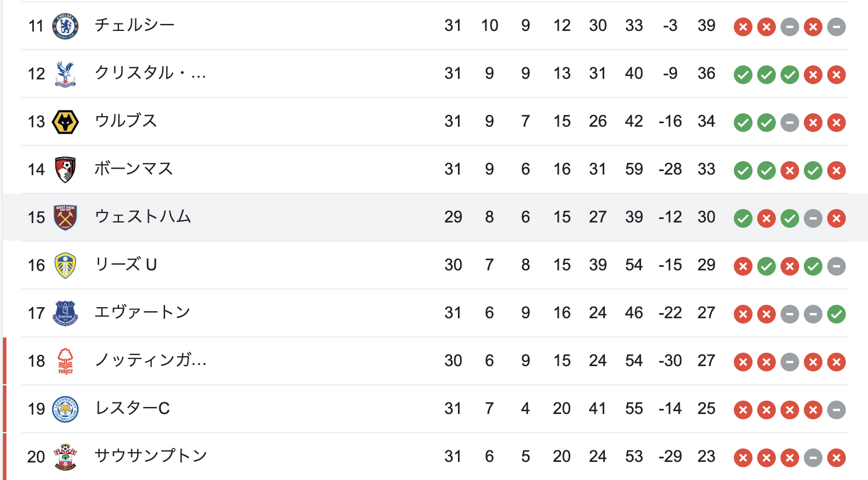Click the Bournemouth club crest
The height and width of the screenshot is (480, 868).
[x=65, y=169]
